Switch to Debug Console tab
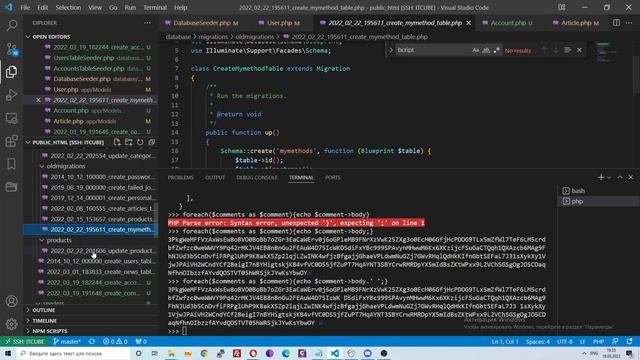Viewport: 640px width, 360px height. click(256, 178)
